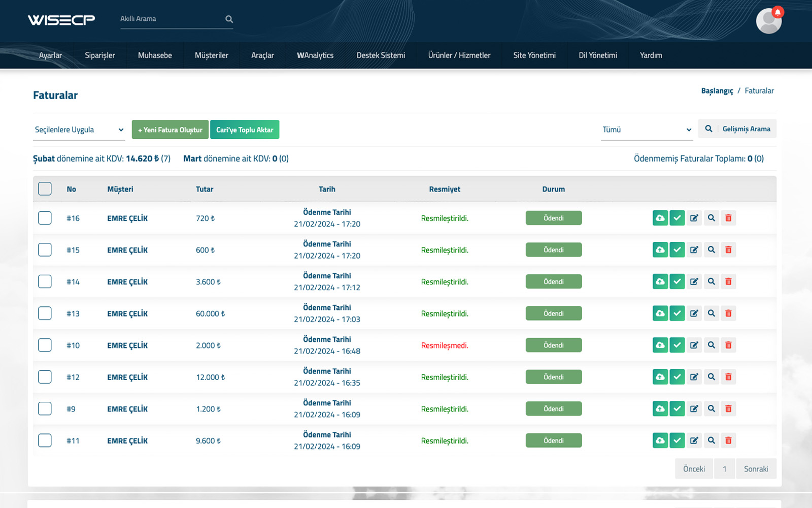The height and width of the screenshot is (508, 812).
Task: Click green checkmark icon on invoice #14
Action: point(677,281)
